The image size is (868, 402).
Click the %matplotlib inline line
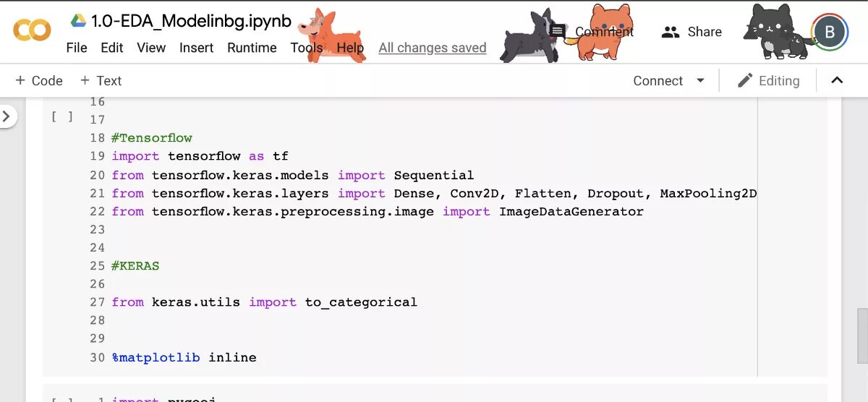point(184,357)
